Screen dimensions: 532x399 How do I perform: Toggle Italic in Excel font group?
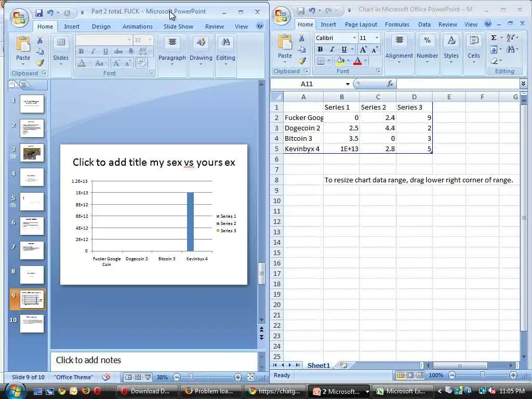point(332,49)
